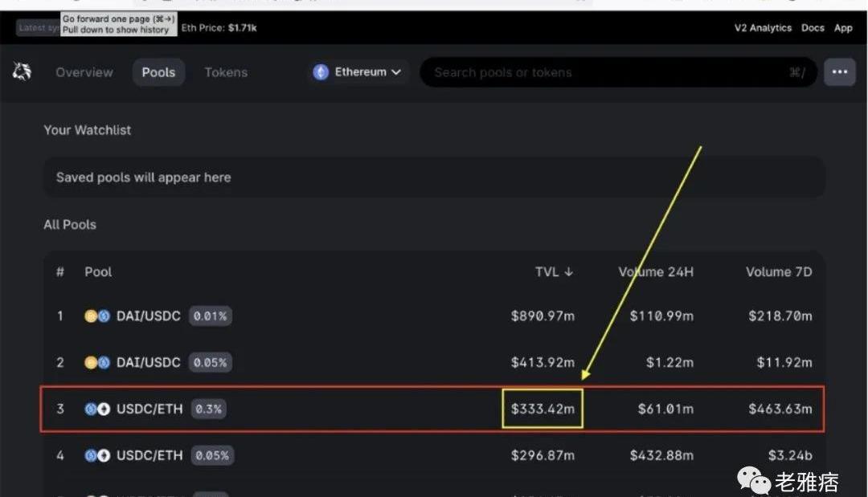Click the TVL value $413.92m
This screenshot has width=868, height=497.
[x=542, y=363]
